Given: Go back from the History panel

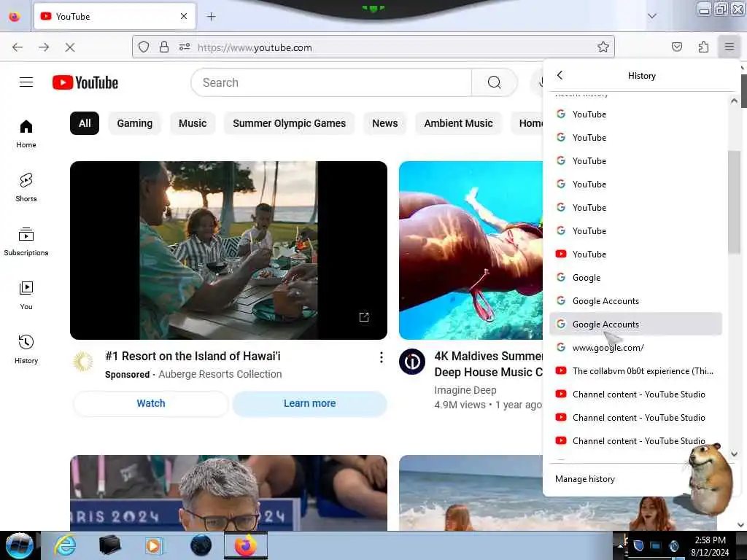Looking at the screenshot, I should pos(560,75).
